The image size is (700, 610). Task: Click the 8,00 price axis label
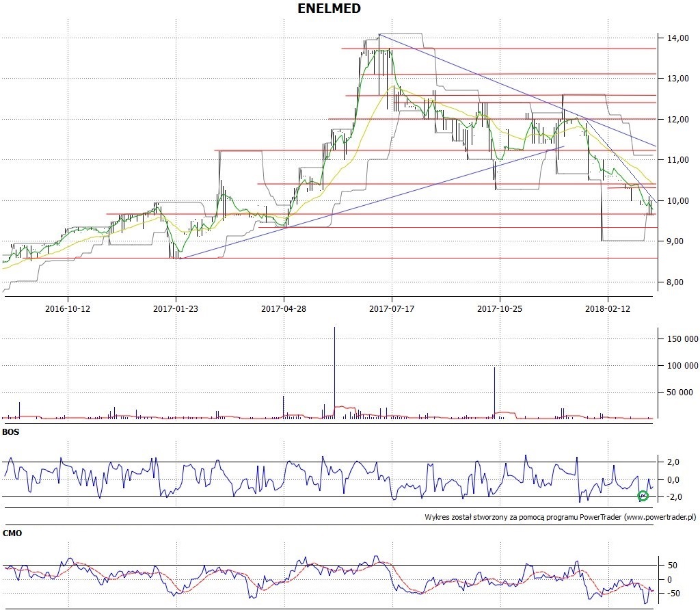click(x=675, y=282)
